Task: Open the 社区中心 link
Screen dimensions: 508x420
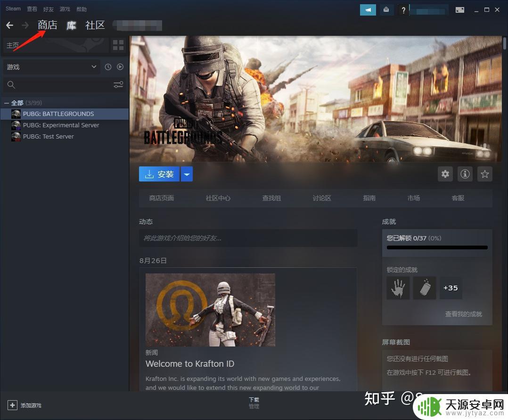Action: pos(218,198)
